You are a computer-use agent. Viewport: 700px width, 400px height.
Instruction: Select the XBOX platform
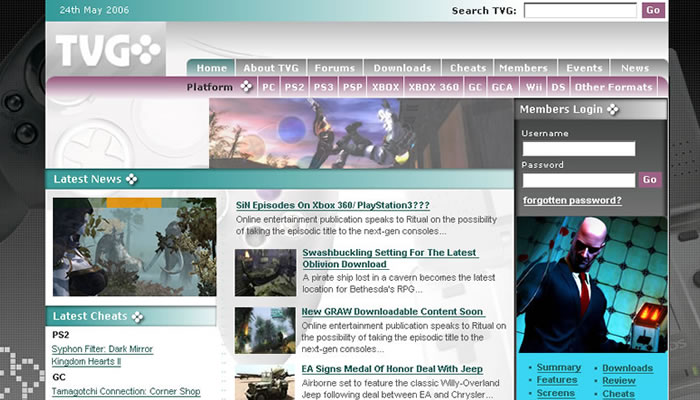click(x=386, y=87)
